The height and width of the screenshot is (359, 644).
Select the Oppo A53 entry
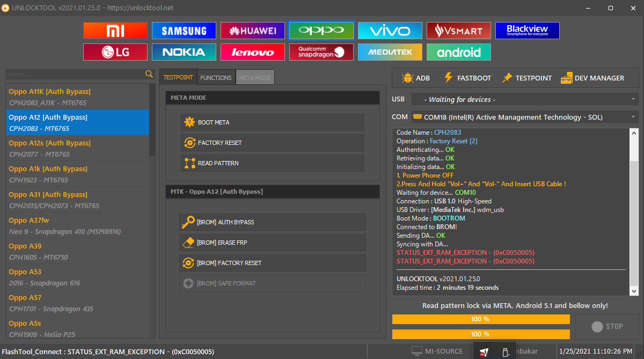78,277
